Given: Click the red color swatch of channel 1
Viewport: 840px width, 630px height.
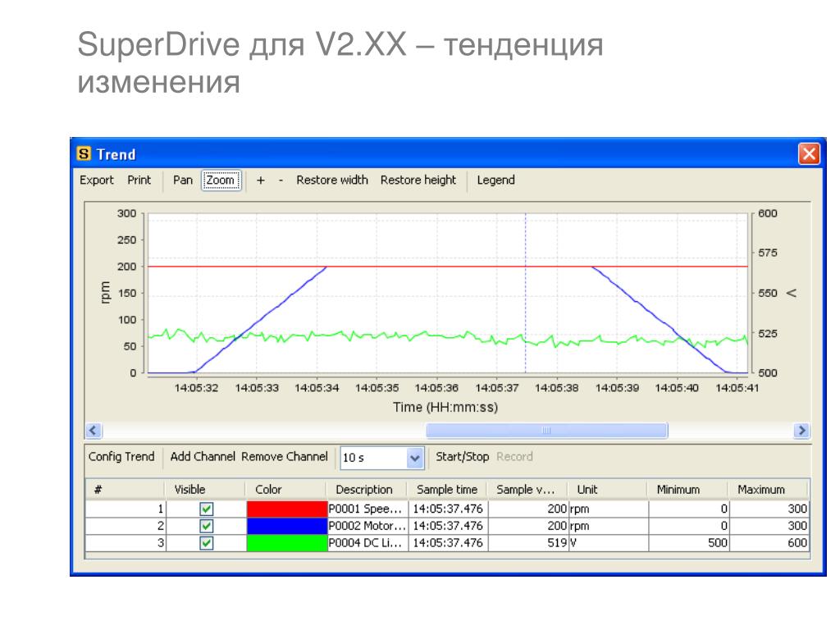Looking at the screenshot, I should click(x=286, y=509).
